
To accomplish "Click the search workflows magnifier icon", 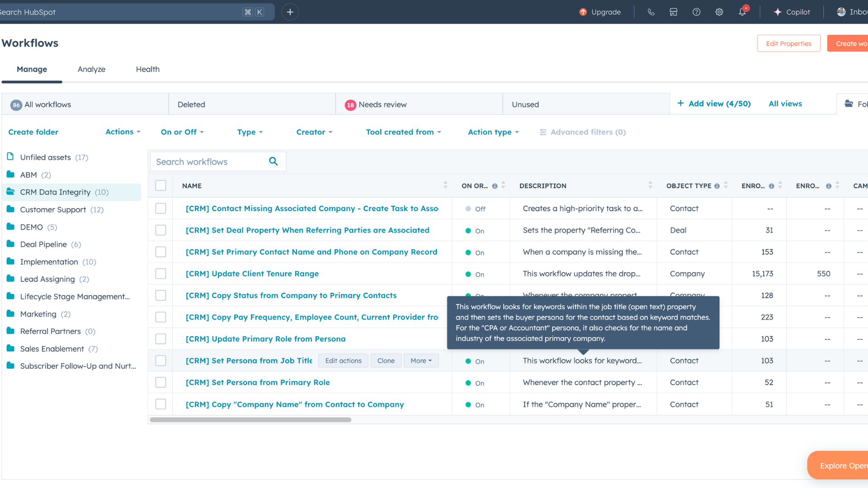I will click(x=274, y=161).
